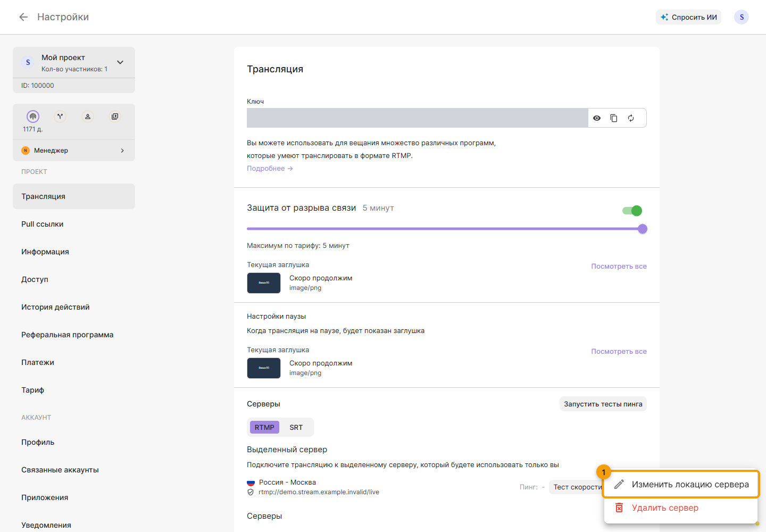Open Профиль account settings

pos(74,442)
